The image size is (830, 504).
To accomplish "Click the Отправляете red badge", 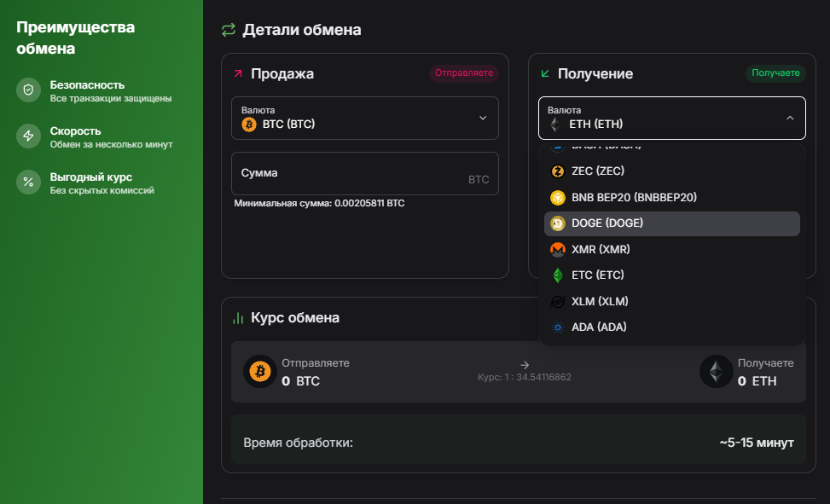I will tap(464, 73).
